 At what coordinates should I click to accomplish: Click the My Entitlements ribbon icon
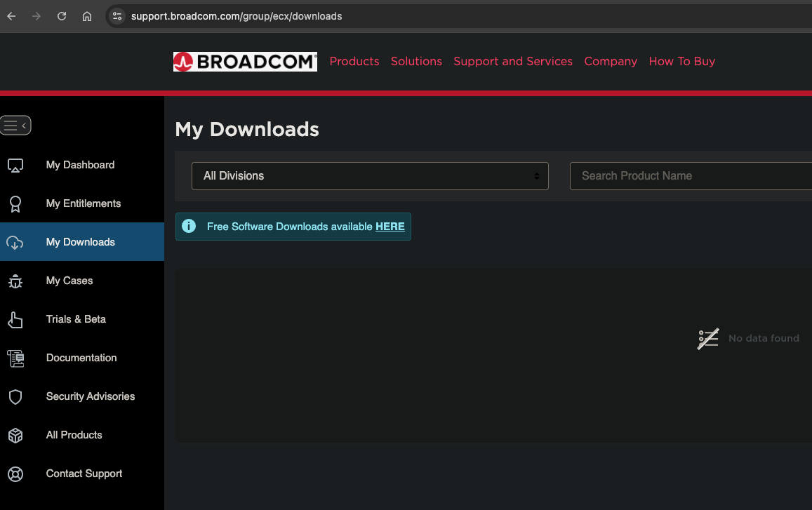(15, 204)
